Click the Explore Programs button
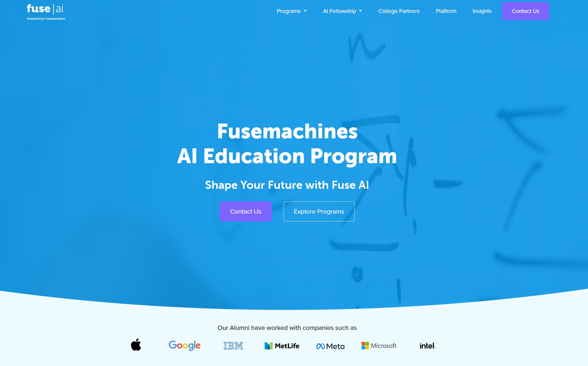The width and height of the screenshot is (588, 366). (x=319, y=211)
